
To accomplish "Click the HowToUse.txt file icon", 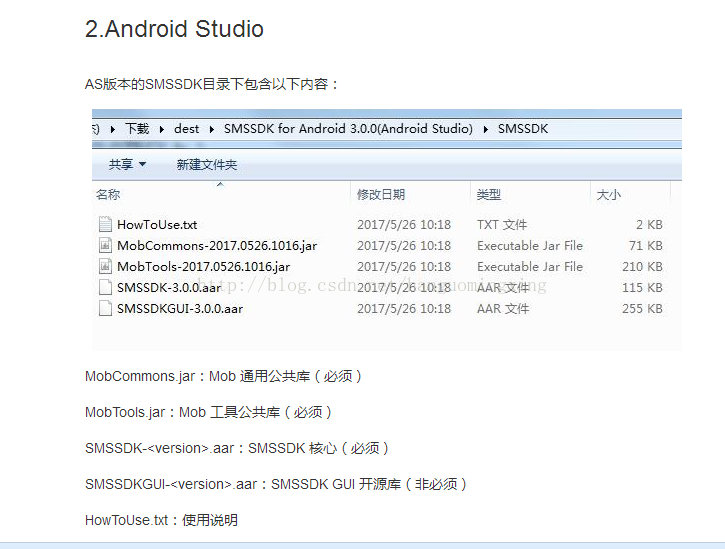I will tap(105, 224).
